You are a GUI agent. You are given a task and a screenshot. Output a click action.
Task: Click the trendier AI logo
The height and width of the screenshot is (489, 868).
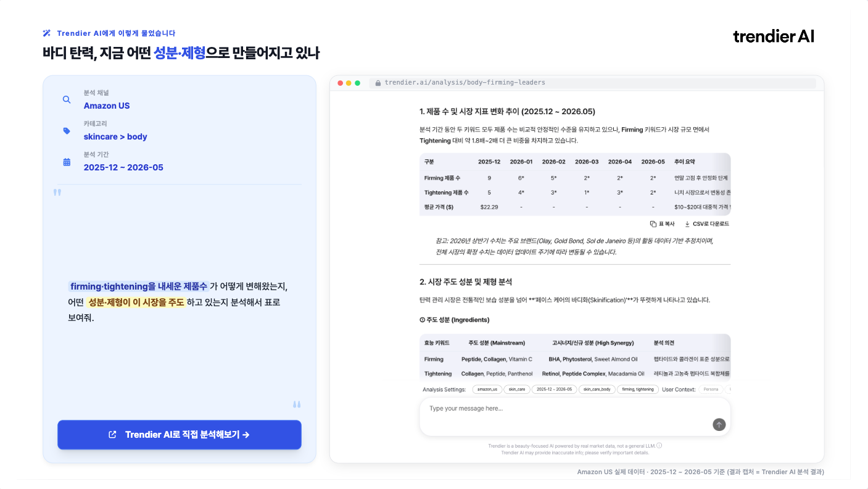(774, 36)
